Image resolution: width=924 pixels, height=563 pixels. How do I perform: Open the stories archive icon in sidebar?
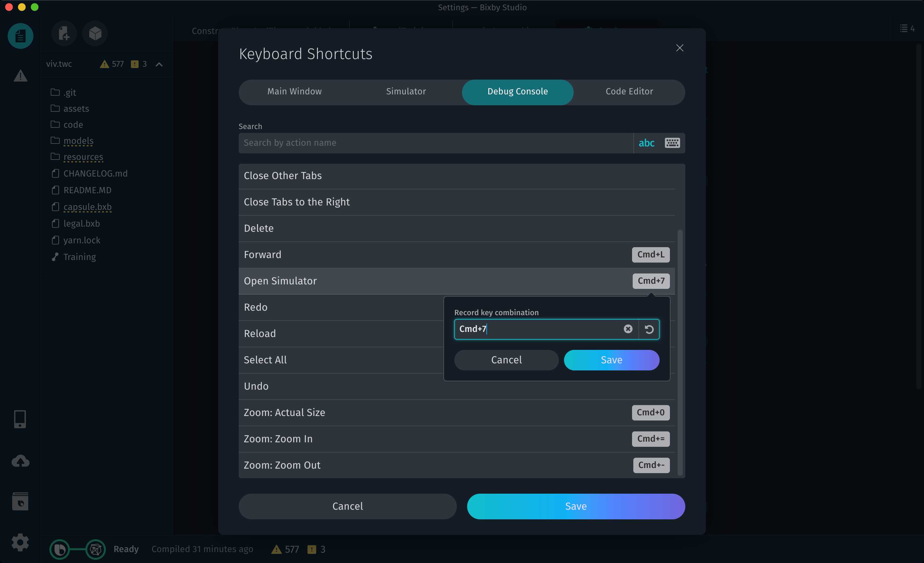20,501
